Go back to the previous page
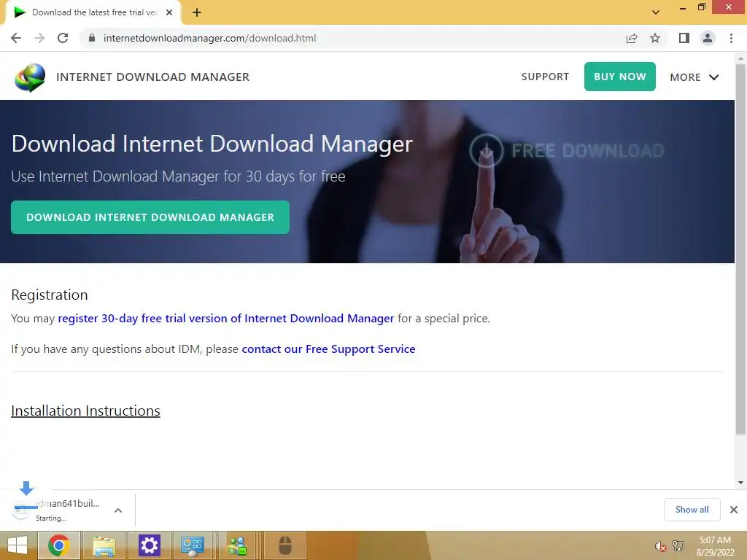 point(16,38)
